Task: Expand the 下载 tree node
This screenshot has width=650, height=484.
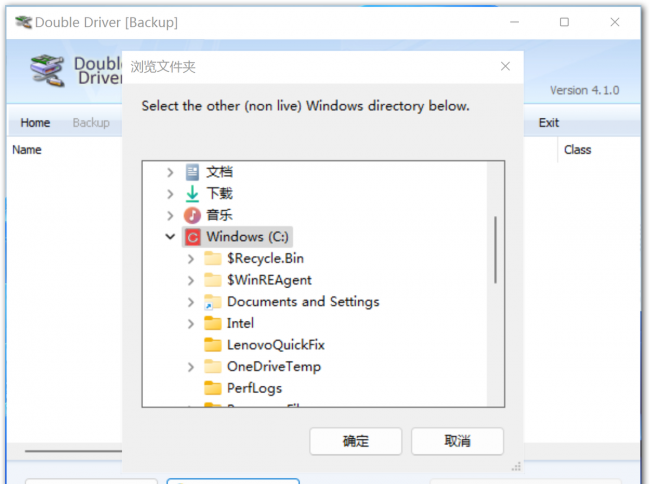Action: pyautogui.click(x=170, y=194)
